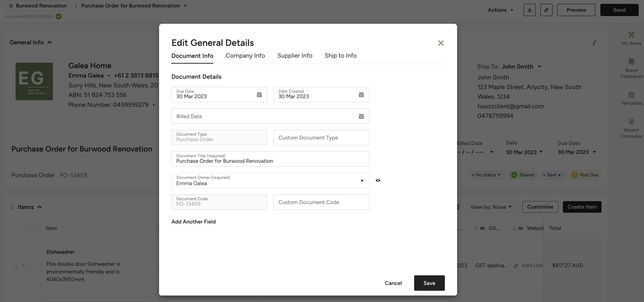Click the Create Item button
This screenshot has width=644, height=302.
582,207
